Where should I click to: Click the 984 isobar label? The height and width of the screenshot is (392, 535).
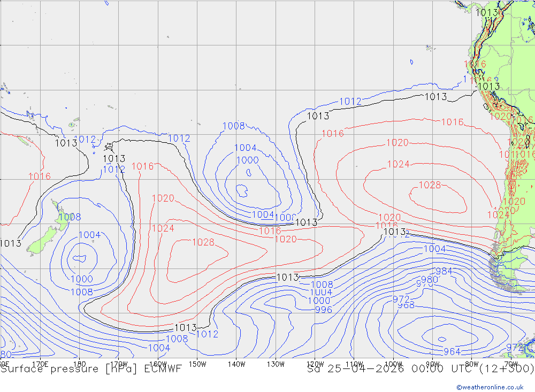pyautogui.click(x=444, y=271)
